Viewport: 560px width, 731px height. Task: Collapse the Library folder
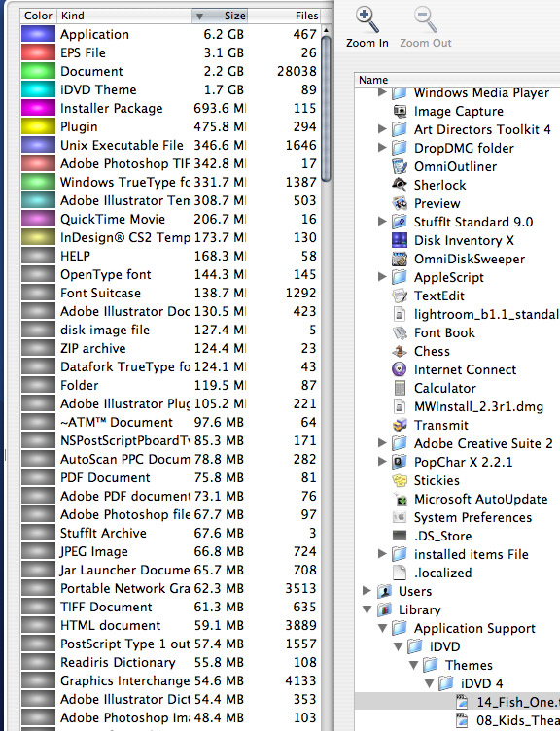[x=367, y=609]
